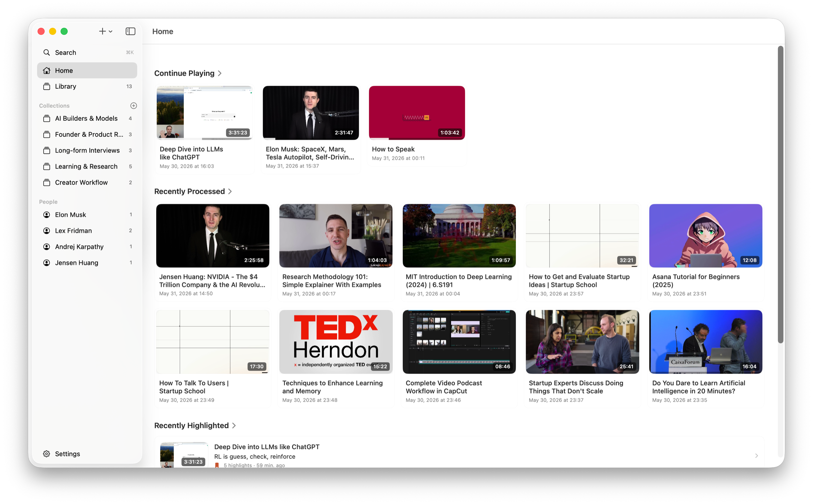Click Founder & Product collection icon
This screenshot has width=813, height=504.
coord(47,134)
